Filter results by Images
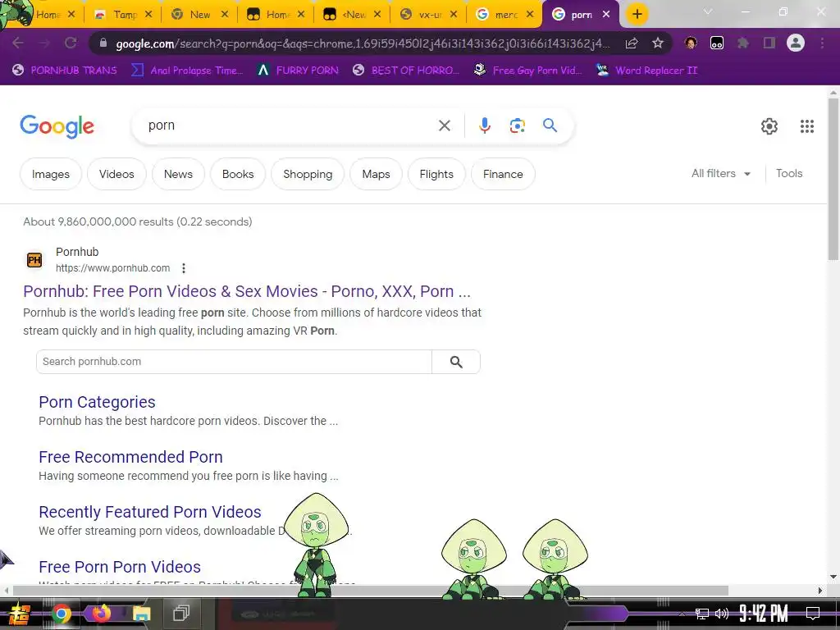840x630 pixels. tap(51, 174)
